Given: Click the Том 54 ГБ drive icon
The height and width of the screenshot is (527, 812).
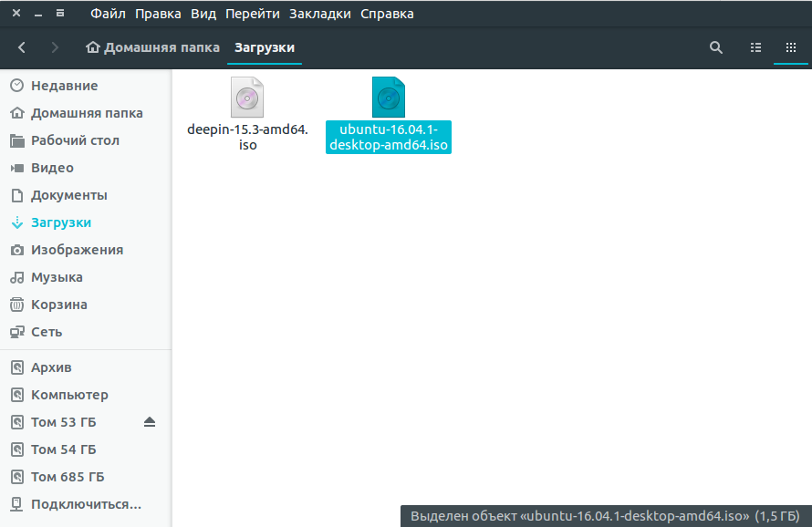Looking at the screenshot, I should (x=17, y=449).
